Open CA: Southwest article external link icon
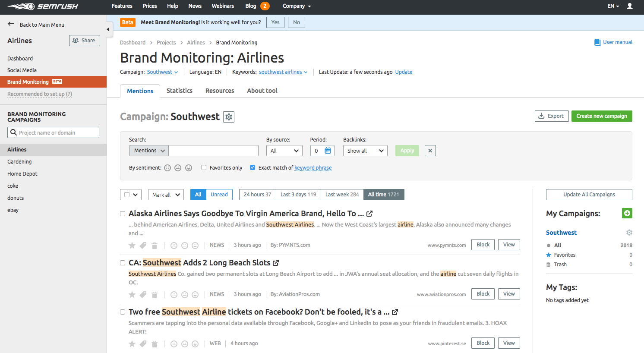644x353 pixels. (276, 263)
